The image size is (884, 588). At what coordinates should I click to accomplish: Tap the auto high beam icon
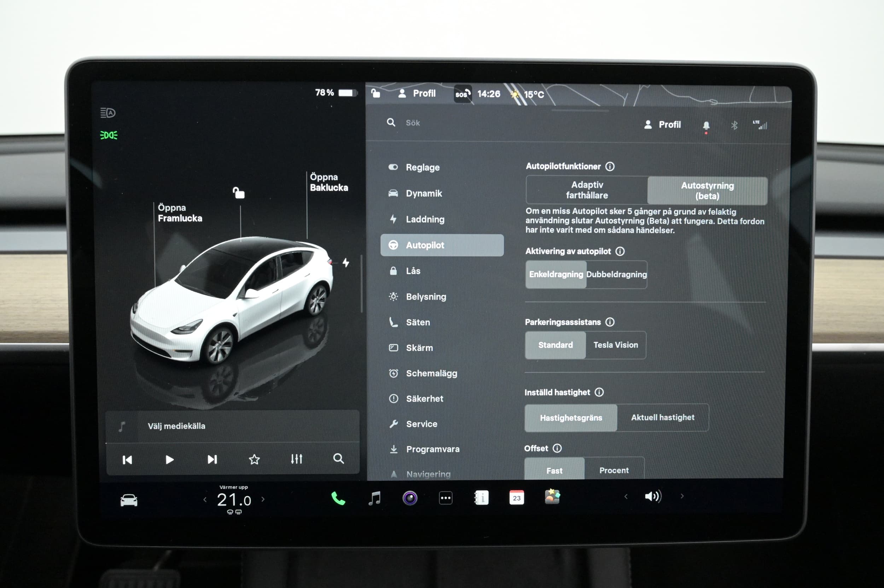click(x=107, y=112)
